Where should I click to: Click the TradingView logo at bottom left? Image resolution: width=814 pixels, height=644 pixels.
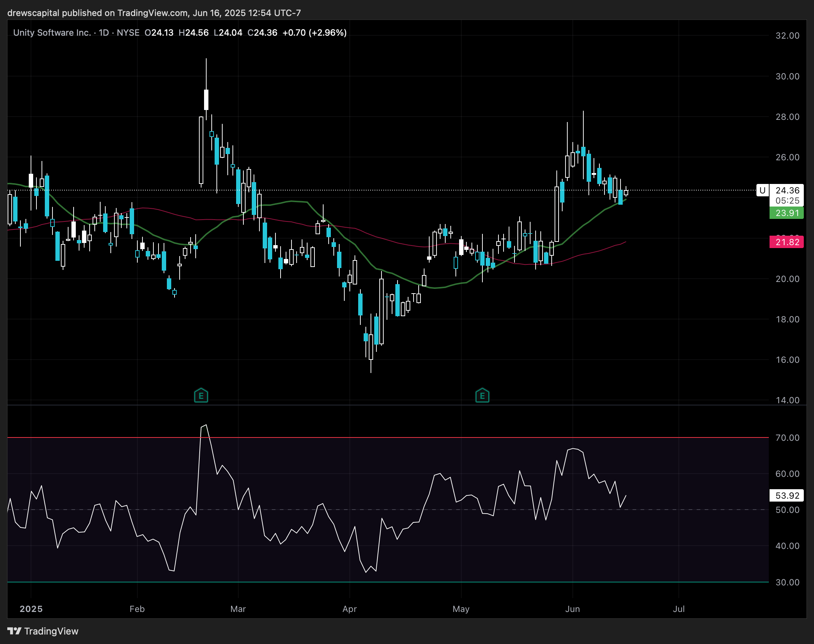[43, 631]
